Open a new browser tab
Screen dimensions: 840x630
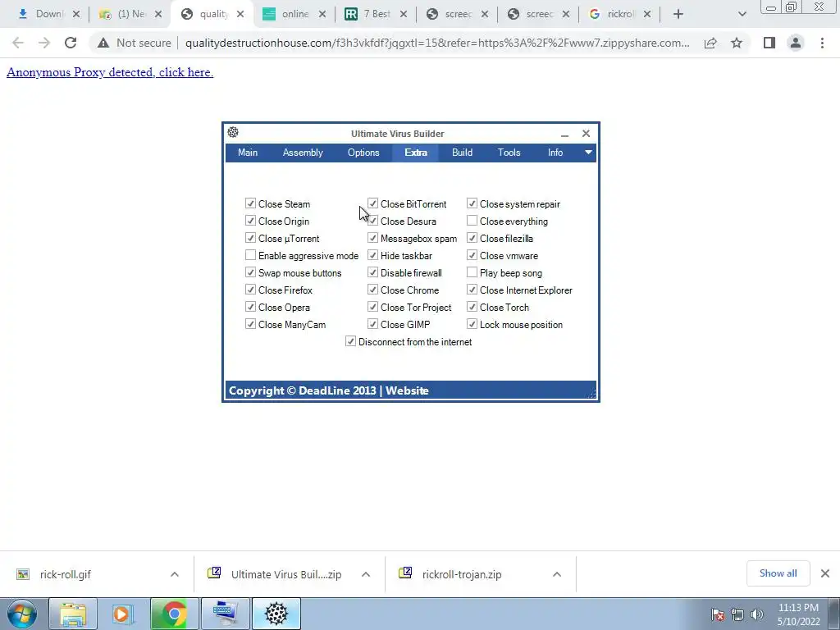coord(678,15)
